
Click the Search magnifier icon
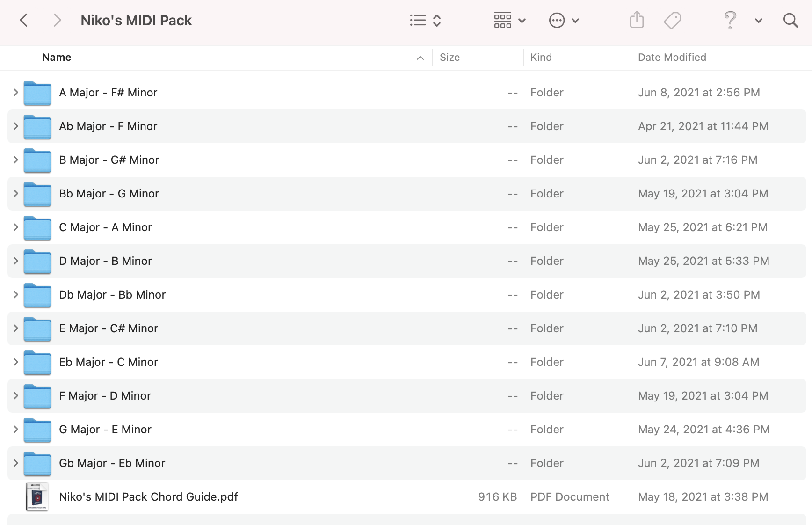click(790, 20)
